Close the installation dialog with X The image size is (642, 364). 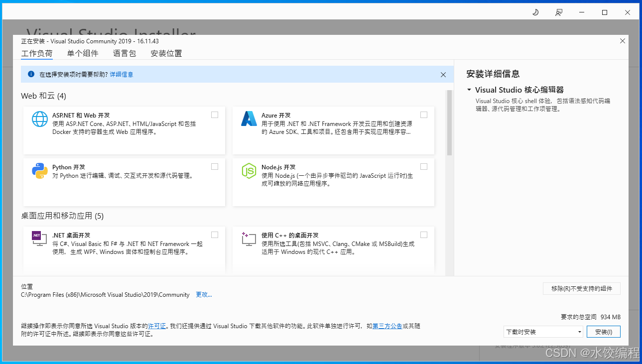(623, 41)
